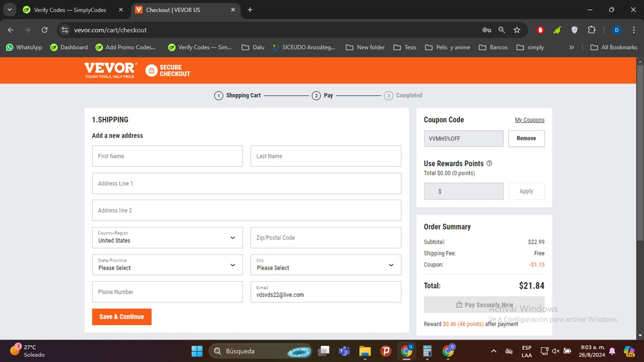
Task: Expand the Country/Region dropdown
Action: coord(167,238)
